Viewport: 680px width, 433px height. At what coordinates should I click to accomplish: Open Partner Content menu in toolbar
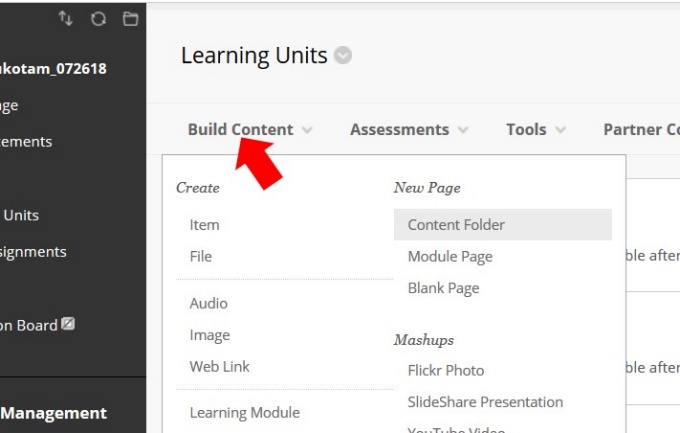pos(640,130)
